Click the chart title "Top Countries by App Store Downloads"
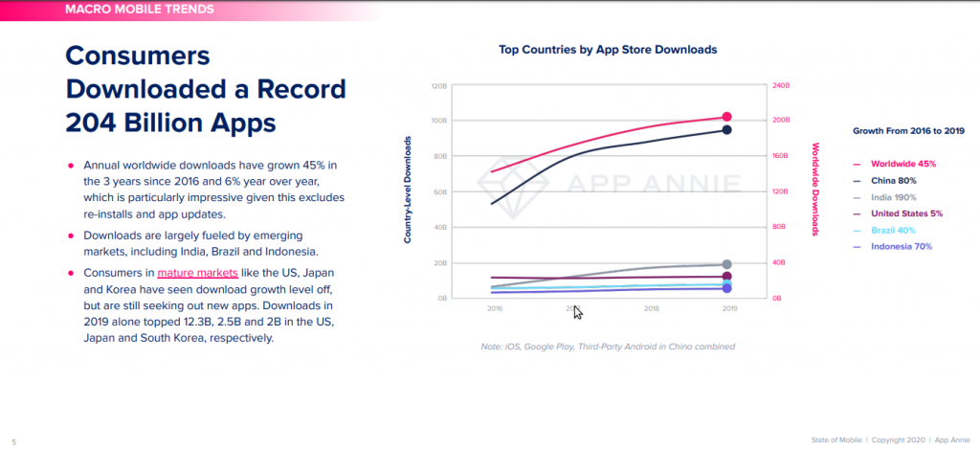 click(x=608, y=50)
